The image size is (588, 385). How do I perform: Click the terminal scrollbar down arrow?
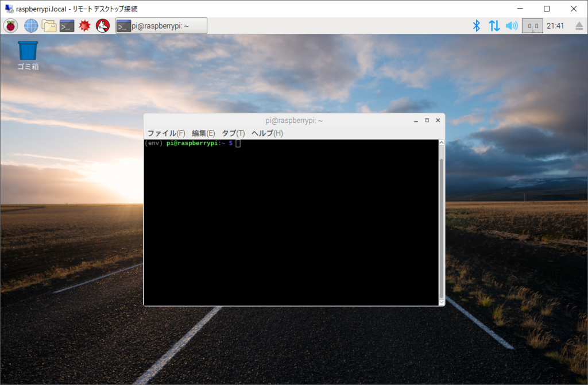[x=442, y=302]
